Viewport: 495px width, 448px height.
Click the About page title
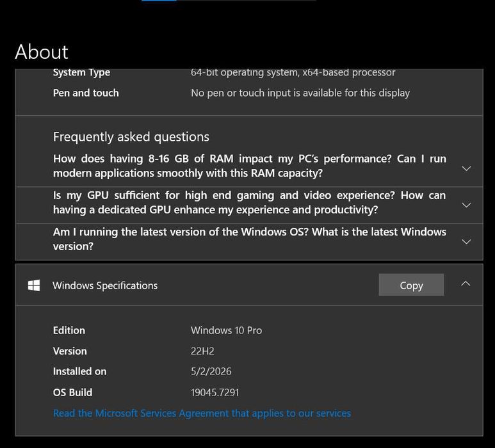[42, 52]
